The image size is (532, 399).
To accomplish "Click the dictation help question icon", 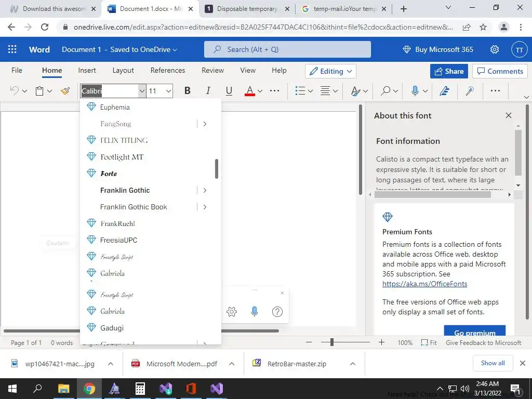I will click(x=277, y=312).
